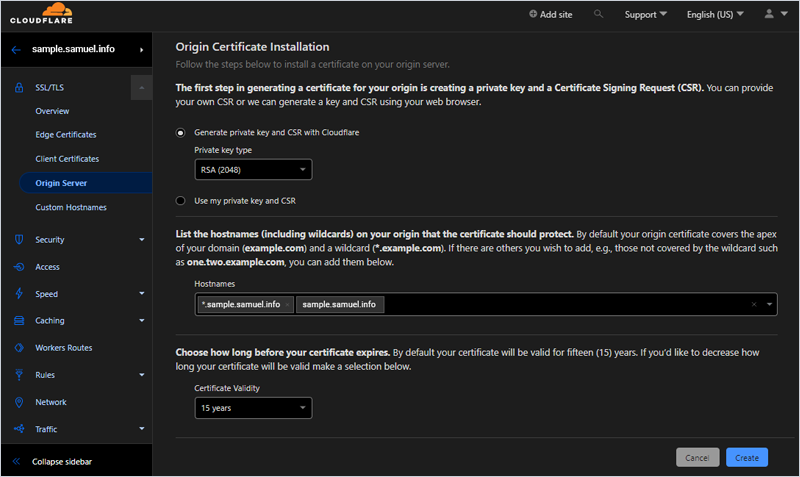The height and width of the screenshot is (477, 800).
Task: Open the user account icon menu
Action: point(769,14)
